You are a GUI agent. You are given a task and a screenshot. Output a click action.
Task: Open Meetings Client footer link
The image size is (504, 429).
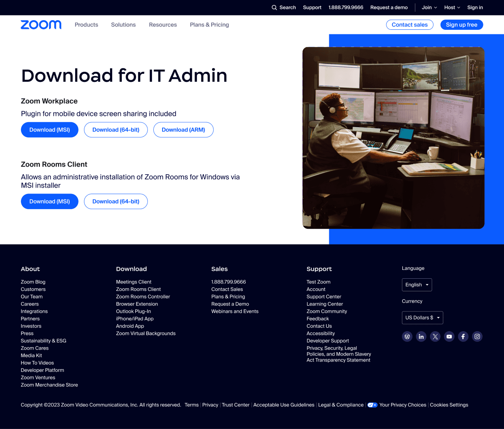(x=134, y=282)
